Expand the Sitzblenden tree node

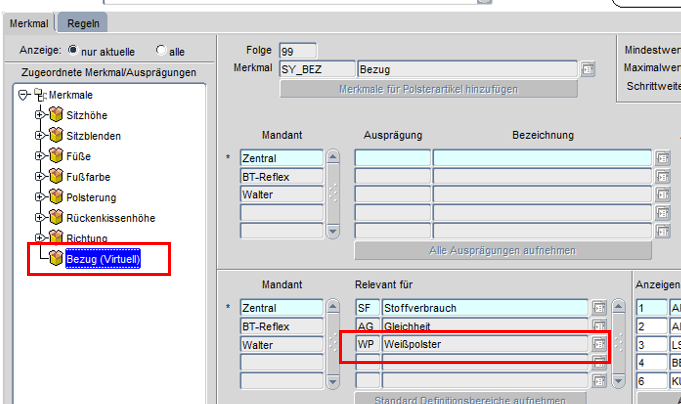point(40,135)
